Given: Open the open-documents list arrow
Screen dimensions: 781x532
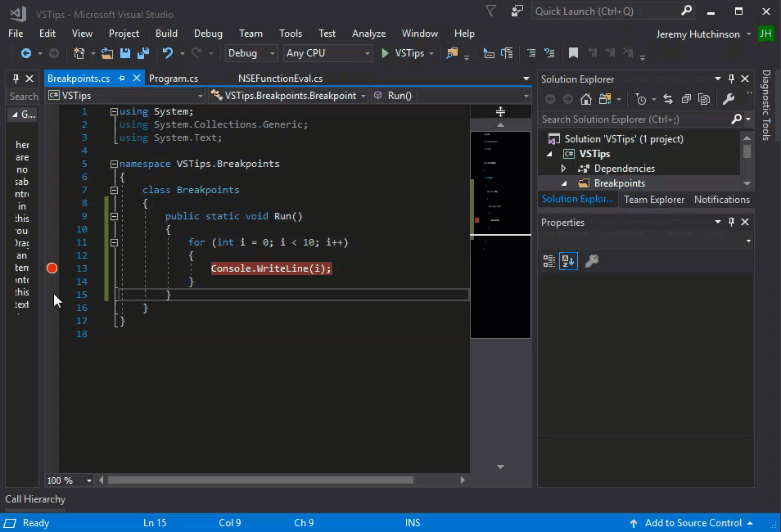Looking at the screenshot, I should [526, 79].
